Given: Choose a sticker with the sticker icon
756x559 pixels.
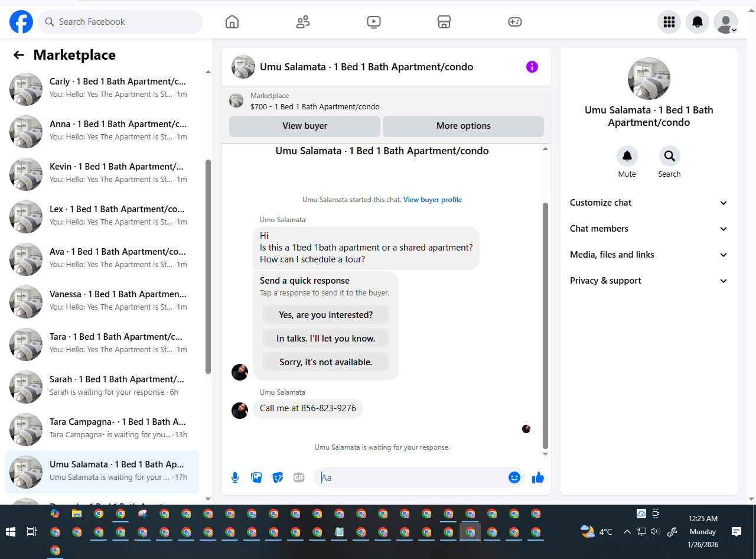Looking at the screenshot, I should pos(278,477).
